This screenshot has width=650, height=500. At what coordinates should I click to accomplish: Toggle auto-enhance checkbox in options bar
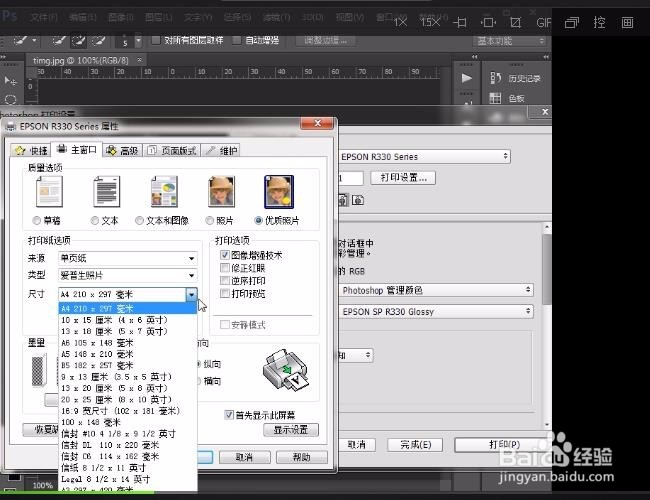point(236,40)
